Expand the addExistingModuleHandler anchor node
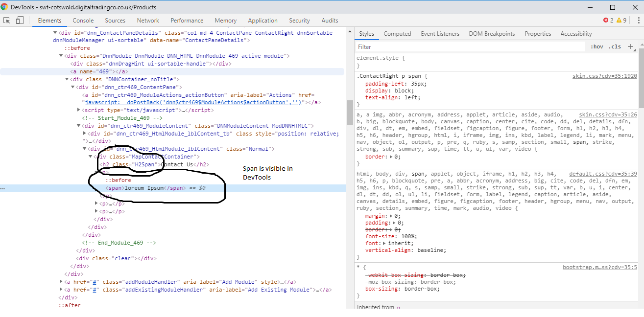The width and height of the screenshot is (644, 317). [61, 290]
